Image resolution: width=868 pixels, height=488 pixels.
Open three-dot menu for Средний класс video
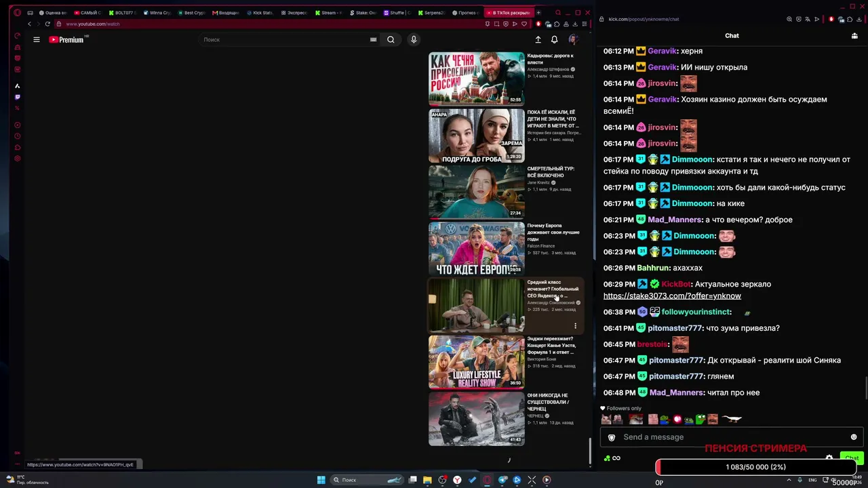(575, 326)
